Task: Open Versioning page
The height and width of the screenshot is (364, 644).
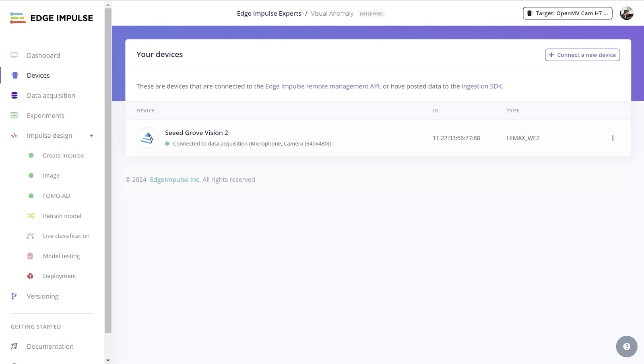Action: [43, 296]
